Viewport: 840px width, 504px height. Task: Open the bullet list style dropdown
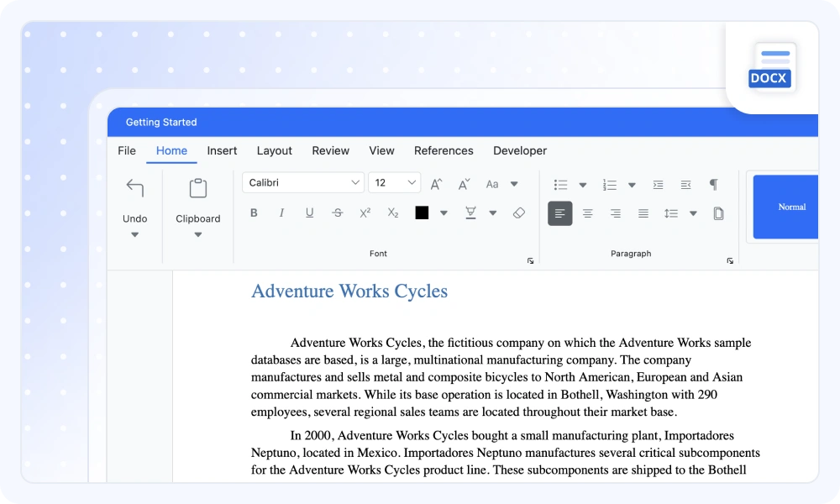pyautogui.click(x=583, y=186)
